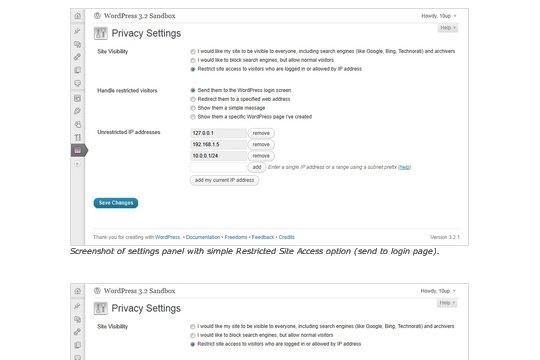Click 'add my current IP address' button
540x360 pixels.
tap(224, 180)
